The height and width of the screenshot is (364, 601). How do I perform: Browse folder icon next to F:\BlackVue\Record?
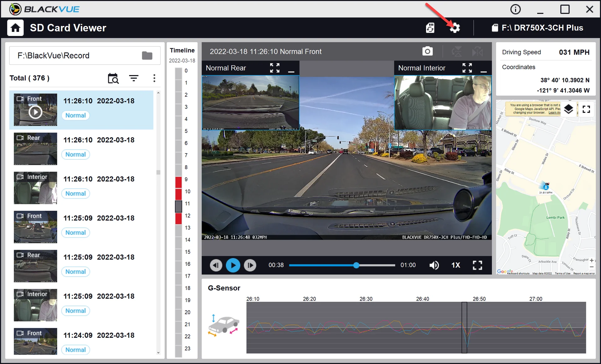click(x=147, y=56)
